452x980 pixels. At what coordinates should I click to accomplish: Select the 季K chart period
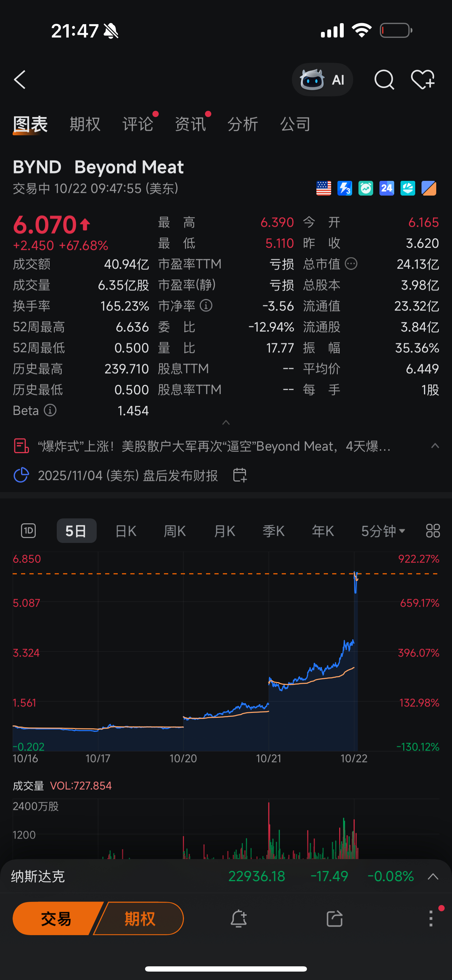[x=274, y=531]
